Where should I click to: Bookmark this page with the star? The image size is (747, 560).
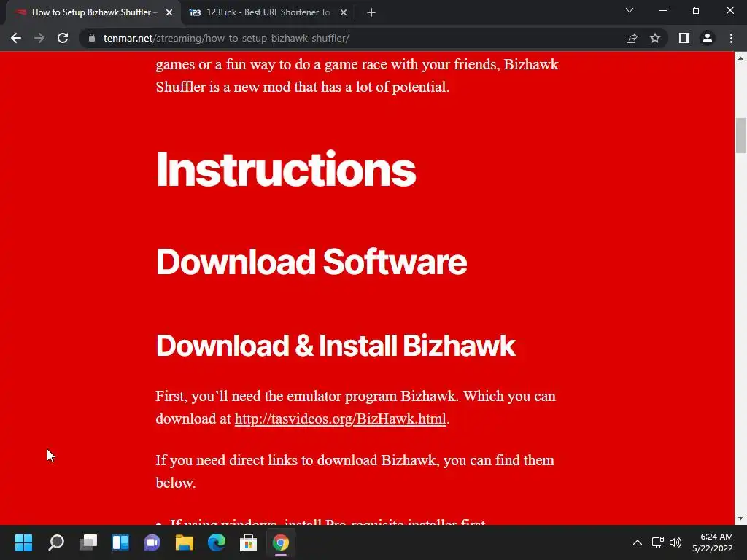tap(655, 38)
